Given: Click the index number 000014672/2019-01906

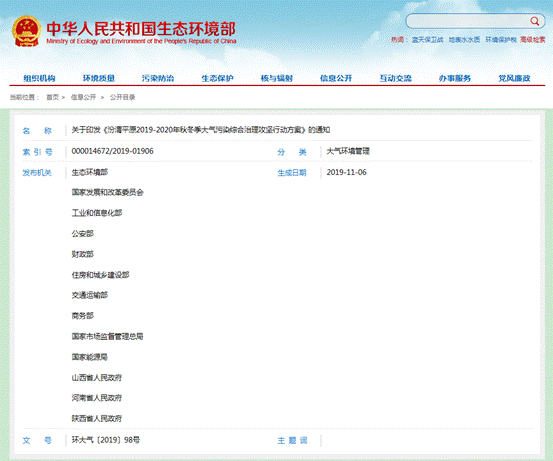Looking at the screenshot, I should 113,151.
